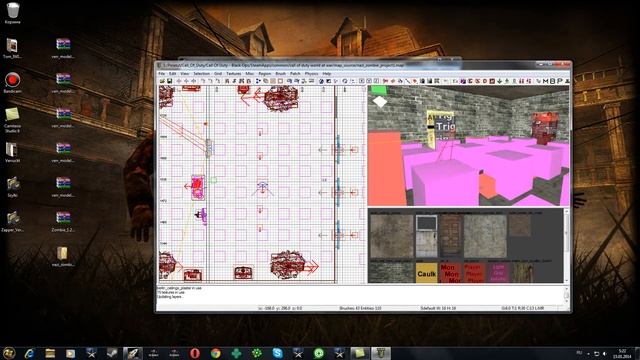Select the gray brick wall texture

[x=391, y=273]
